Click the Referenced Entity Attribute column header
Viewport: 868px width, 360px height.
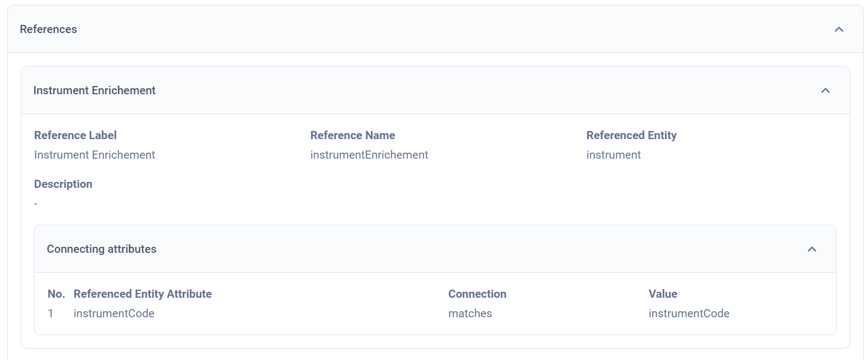click(x=142, y=294)
